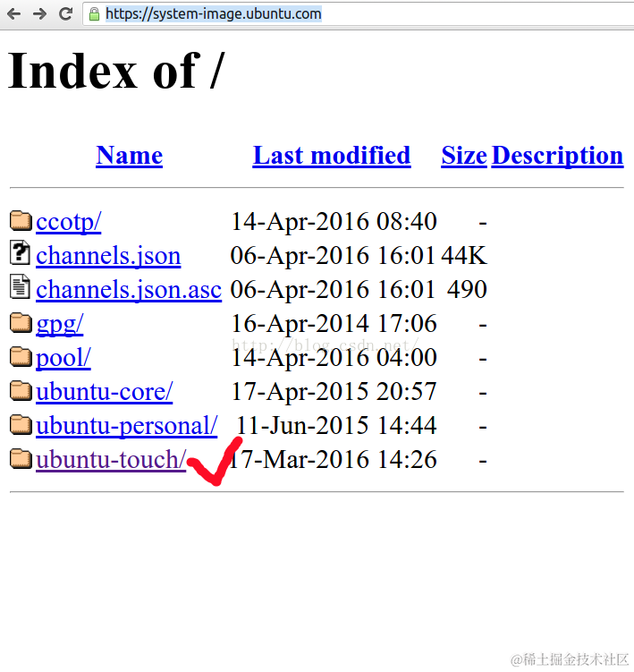This screenshot has width=634, height=672.
Task: Click the pool folder icon
Action: (21, 356)
